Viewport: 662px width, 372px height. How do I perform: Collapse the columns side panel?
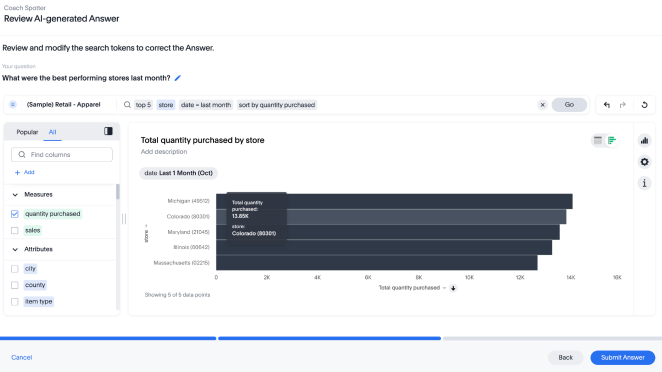(x=108, y=131)
